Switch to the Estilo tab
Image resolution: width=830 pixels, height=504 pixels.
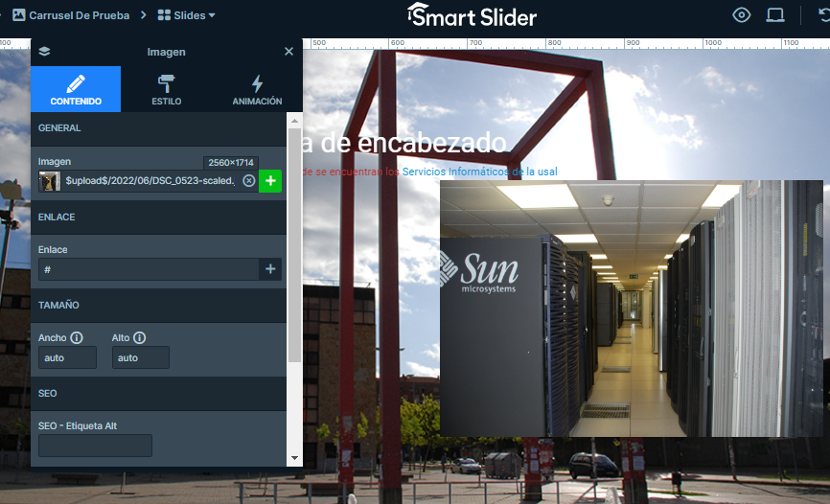(166, 89)
